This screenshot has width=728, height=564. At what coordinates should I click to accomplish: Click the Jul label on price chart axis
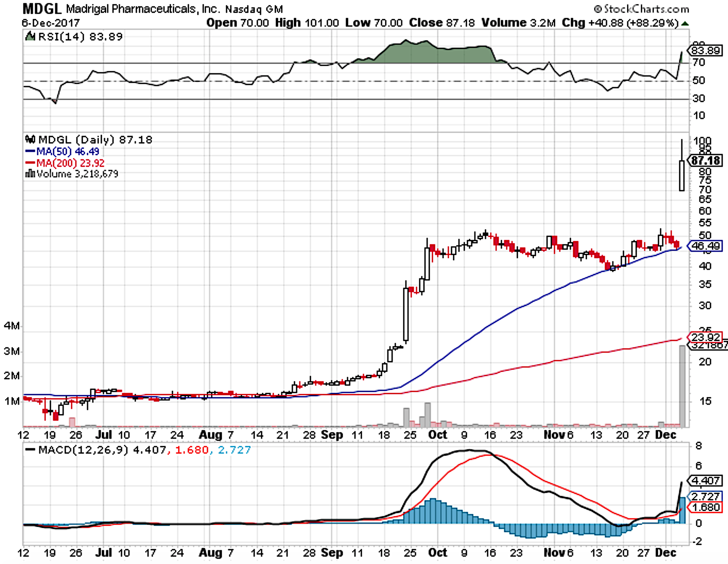click(x=104, y=434)
